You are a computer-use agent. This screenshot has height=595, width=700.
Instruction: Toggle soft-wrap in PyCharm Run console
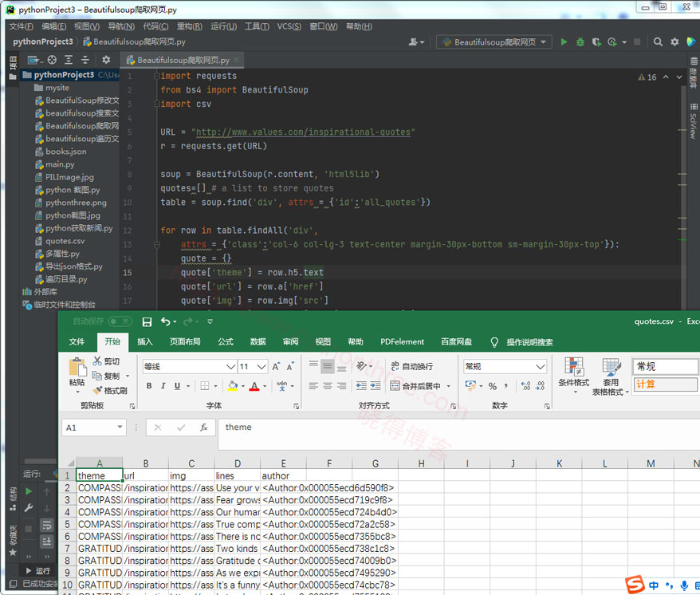pos(46,526)
